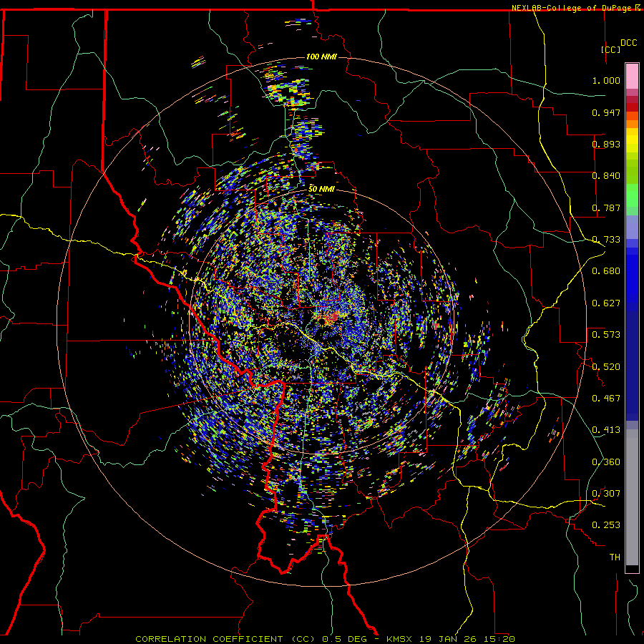The height and width of the screenshot is (644, 644).
Task: Click the 0.787 scale value
Action: pyautogui.click(x=606, y=208)
